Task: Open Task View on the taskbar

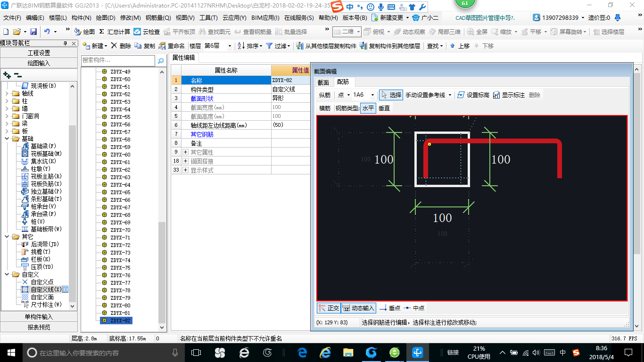Action: (196, 352)
